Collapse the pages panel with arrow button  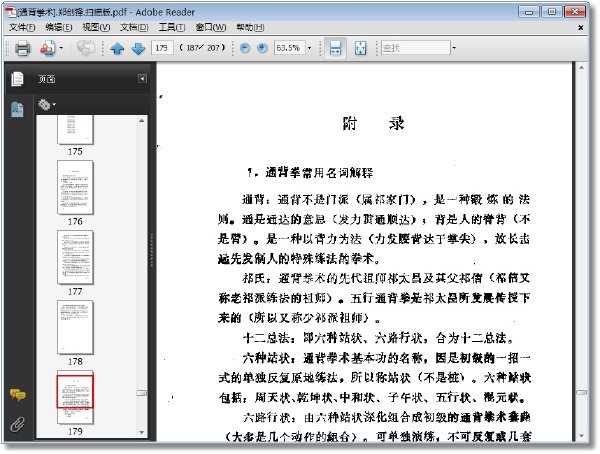[x=142, y=79]
